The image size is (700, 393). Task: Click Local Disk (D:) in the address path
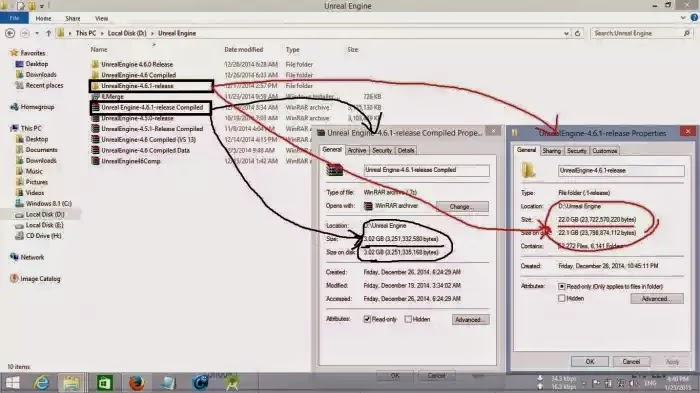127,33
